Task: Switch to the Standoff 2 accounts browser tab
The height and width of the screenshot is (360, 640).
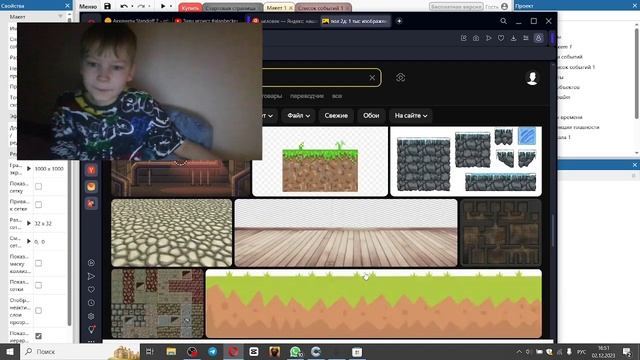Action: [136, 21]
